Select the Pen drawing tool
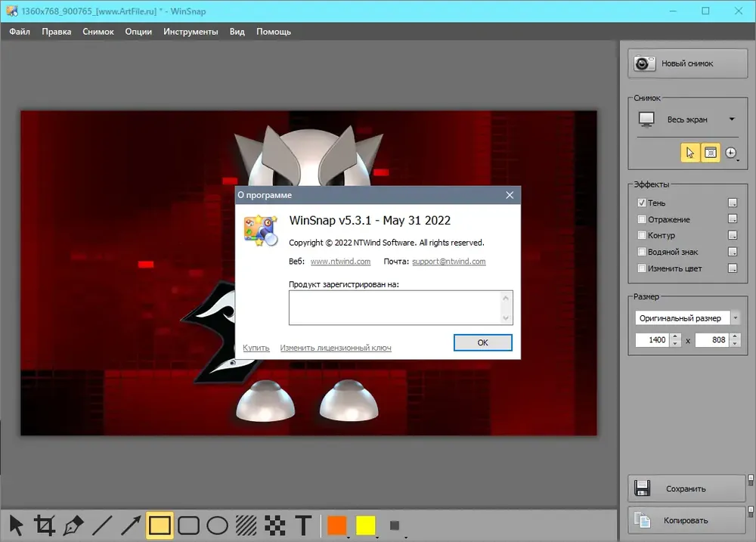 [73, 525]
